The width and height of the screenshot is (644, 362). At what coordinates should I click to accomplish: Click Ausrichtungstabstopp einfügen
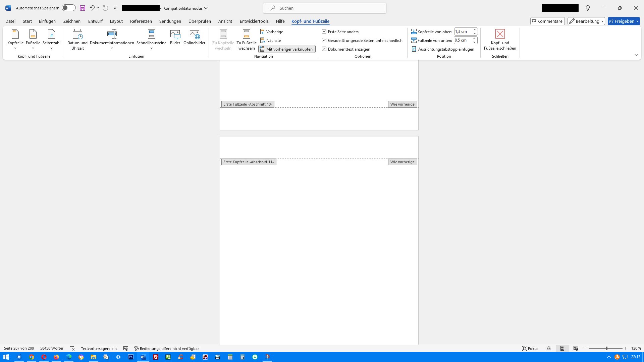(443, 49)
